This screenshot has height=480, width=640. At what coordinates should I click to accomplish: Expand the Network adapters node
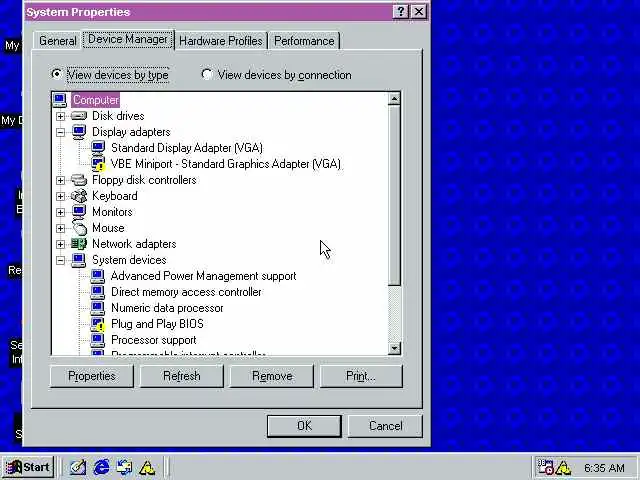click(60, 244)
